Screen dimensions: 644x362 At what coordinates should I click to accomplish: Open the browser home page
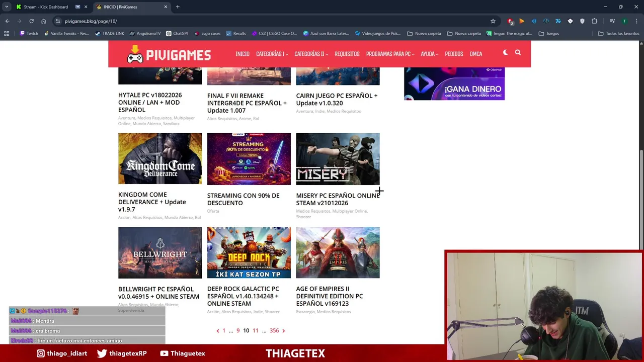tap(43, 21)
